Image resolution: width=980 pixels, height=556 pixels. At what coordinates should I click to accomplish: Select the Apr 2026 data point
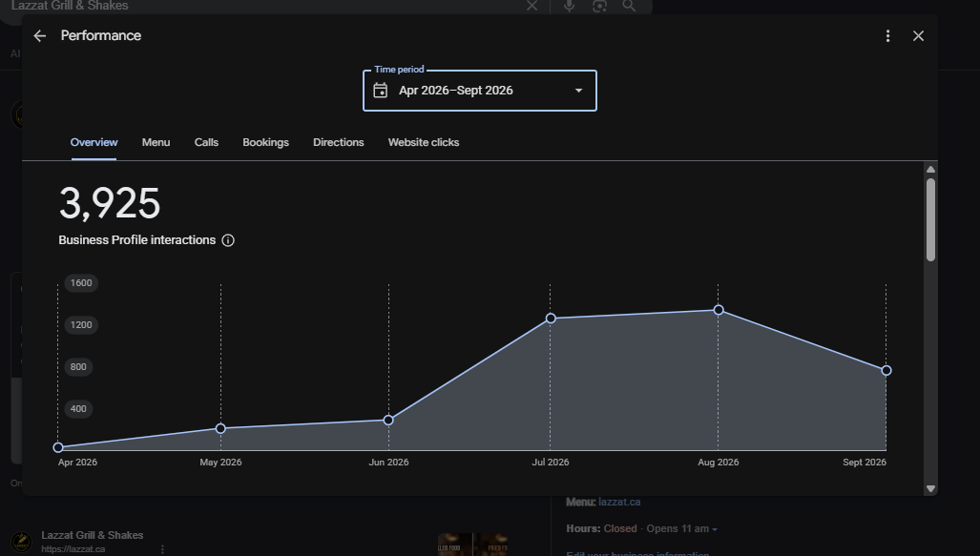coord(58,447)
